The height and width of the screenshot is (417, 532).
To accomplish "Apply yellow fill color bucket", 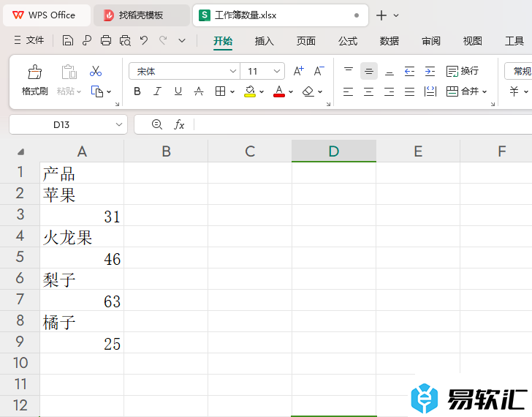I will [x=250, y=91].
